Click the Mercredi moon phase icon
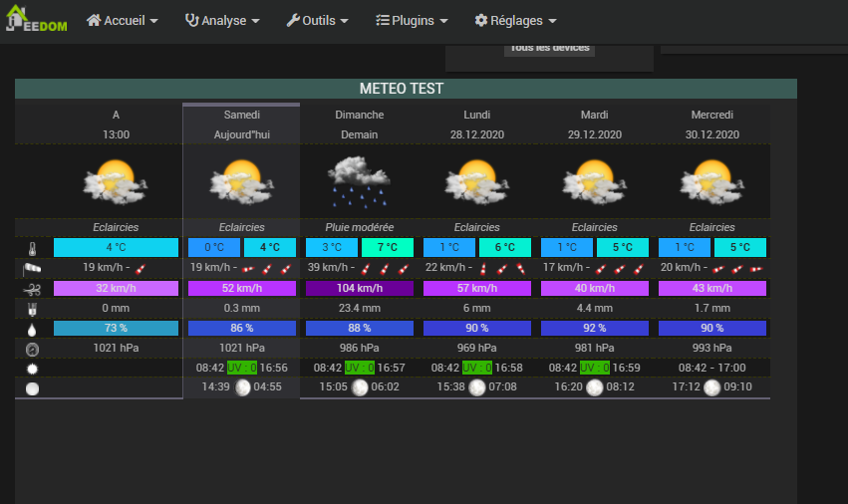Image resolution: width=848 pixels, height=504 pixels. click(712, 387)
